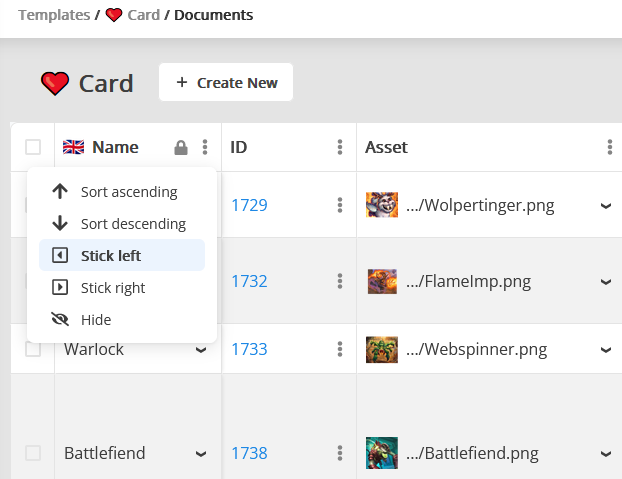Expand the Webspinner.png asset dropdown
The width and height of the screenshot is (622, 479).
coord(605,350)
